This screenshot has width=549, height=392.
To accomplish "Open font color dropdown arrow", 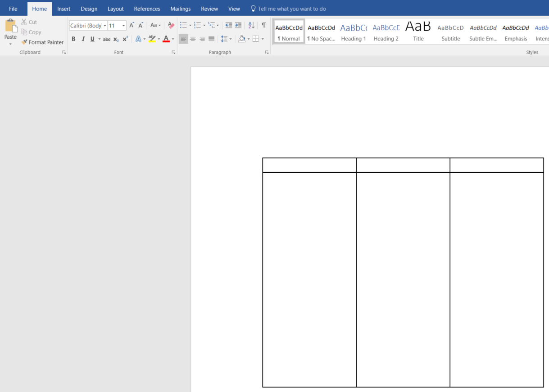I will point(173,39).
